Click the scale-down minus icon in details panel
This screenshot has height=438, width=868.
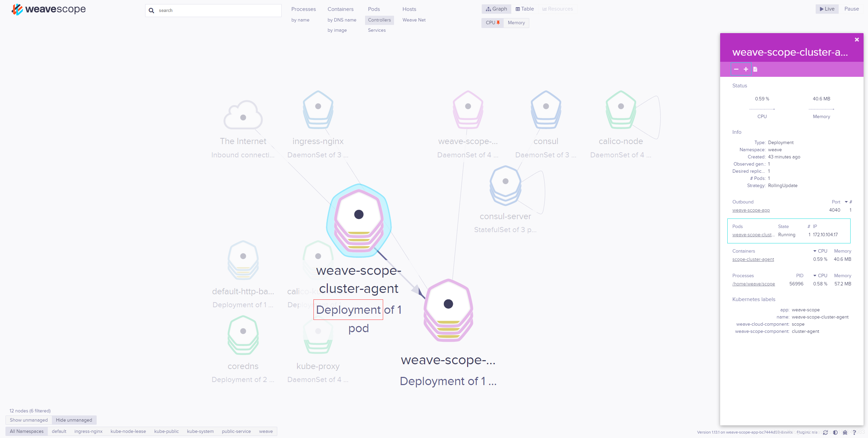[736, 69]
